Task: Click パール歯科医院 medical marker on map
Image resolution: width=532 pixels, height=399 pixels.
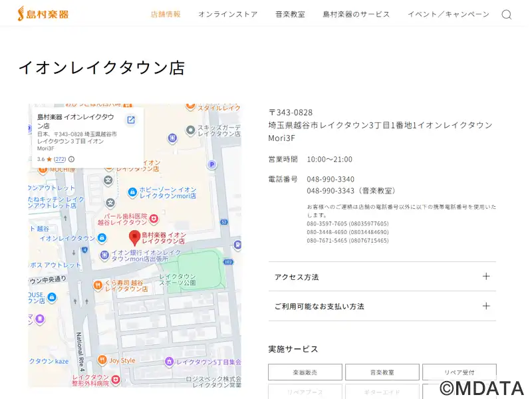Action: (x=154, y=219)
